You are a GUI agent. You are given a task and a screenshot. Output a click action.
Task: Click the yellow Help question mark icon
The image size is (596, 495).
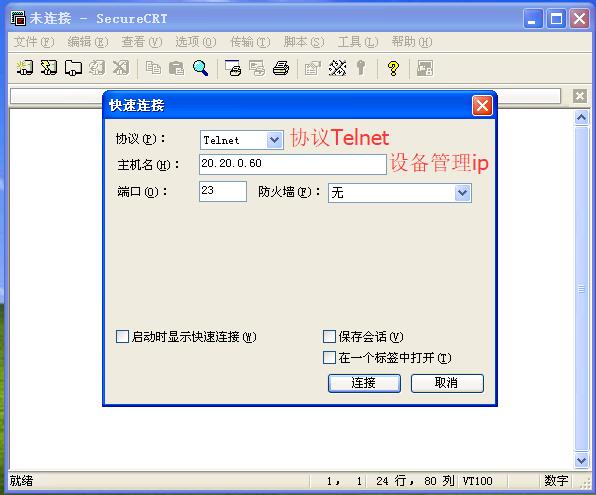393,68
